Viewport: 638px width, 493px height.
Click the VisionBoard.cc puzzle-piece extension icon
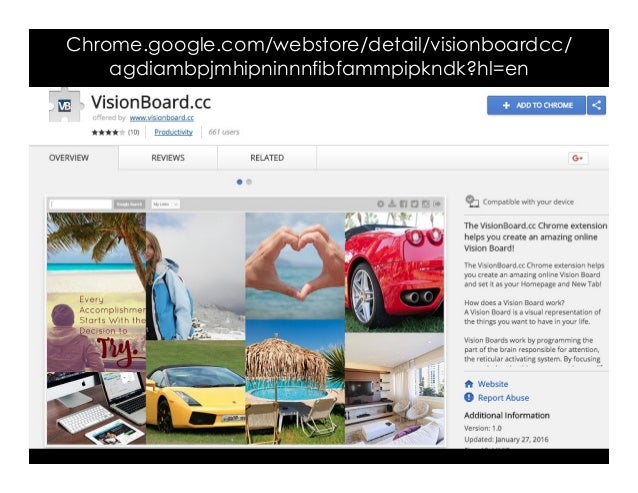click(x=66, y=105)
